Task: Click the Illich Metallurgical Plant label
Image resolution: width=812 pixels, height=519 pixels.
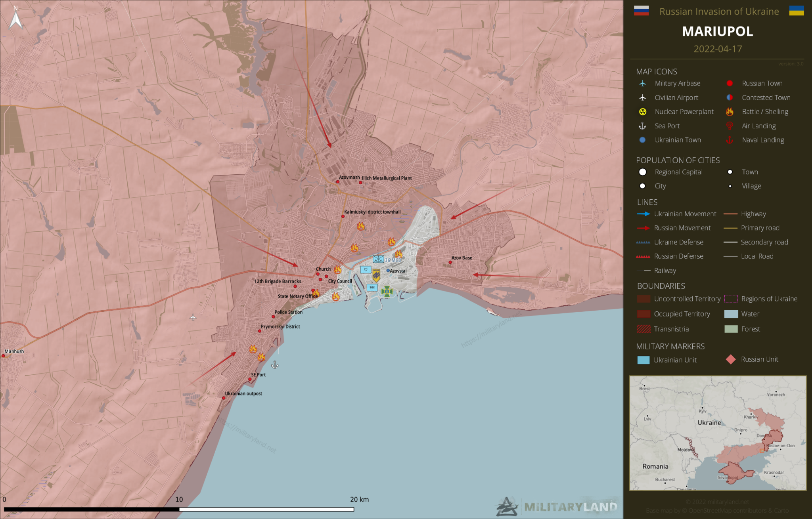Action: pos(387,178)
